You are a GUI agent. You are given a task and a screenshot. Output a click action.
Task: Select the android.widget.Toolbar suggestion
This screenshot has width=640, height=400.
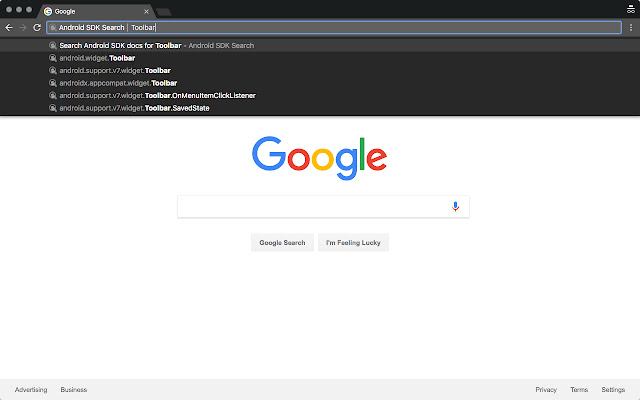coord(320,58)
